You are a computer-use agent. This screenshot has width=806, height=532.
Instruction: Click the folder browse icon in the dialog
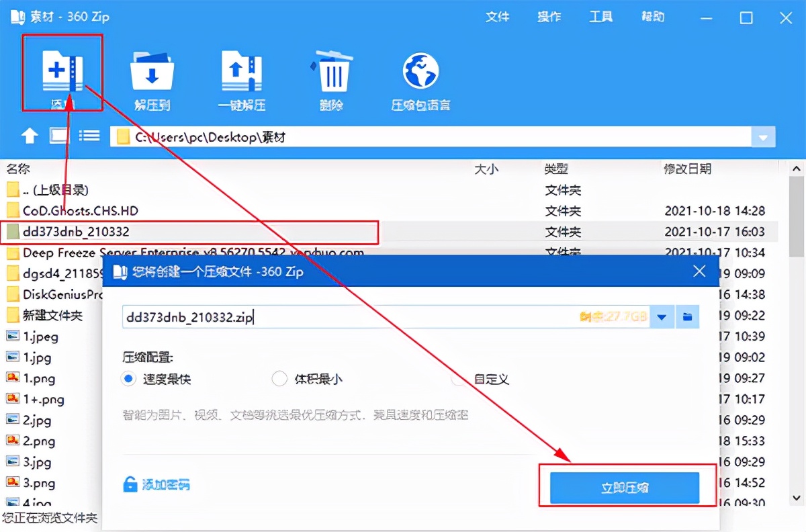[x=686, y=316]
